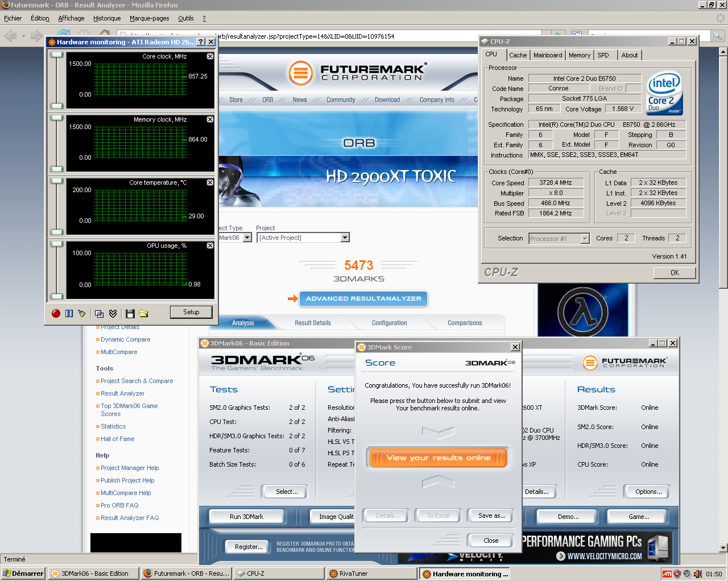Screen dimensions: 728x582
Task: Click the Register... button in 3DMark06
Action: [x=249, y=547]
